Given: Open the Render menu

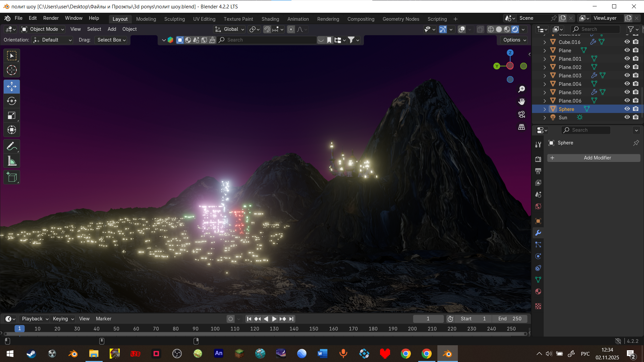Looking at the screenshot, I should pos(51,18).
